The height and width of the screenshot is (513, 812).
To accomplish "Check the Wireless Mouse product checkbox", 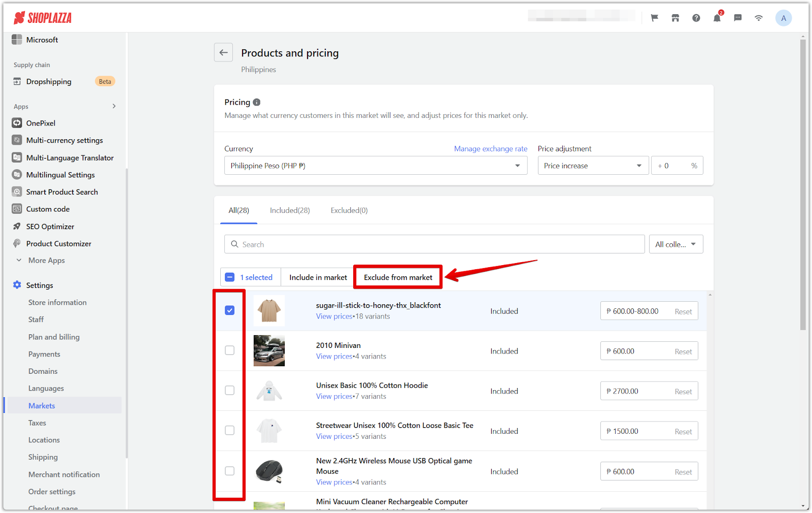I will click(230, 471).
